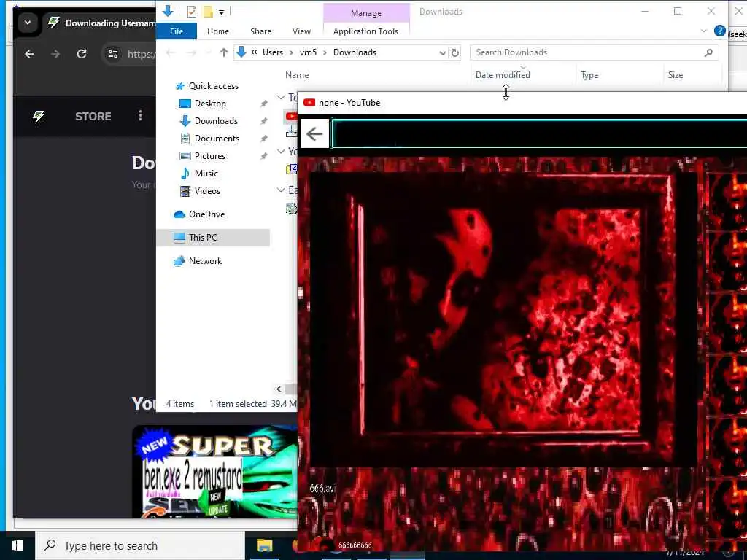Viewport: 747px width, 560px height.
Task: Open the File tab in Explorer ribbon
Action: click(x=177, y=31)
